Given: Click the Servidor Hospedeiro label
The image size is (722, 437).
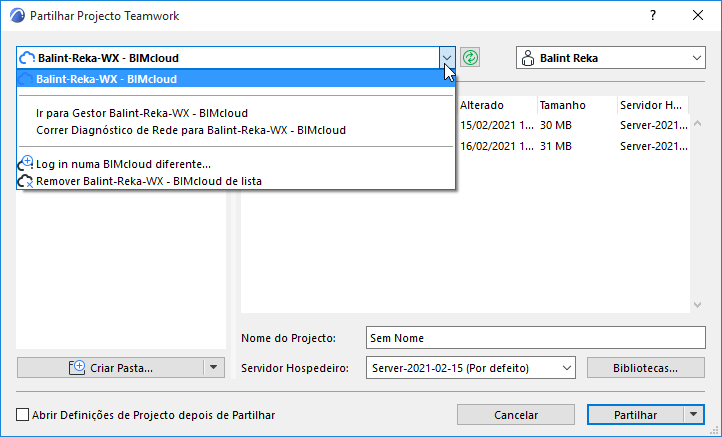Looking at the screenshot, I should point(295,368).
